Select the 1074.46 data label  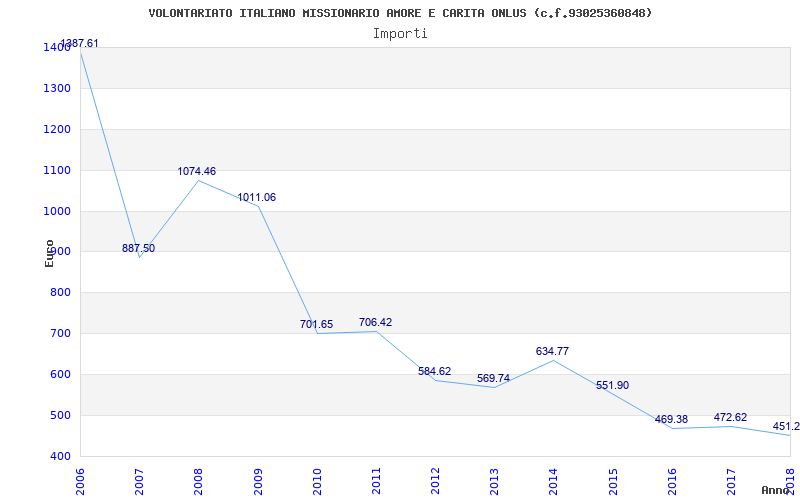point(196,171)
